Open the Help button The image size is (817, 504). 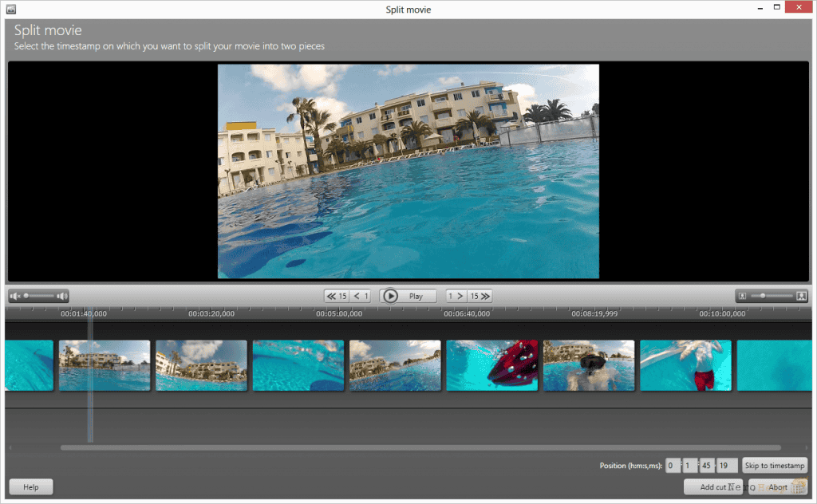31,486
